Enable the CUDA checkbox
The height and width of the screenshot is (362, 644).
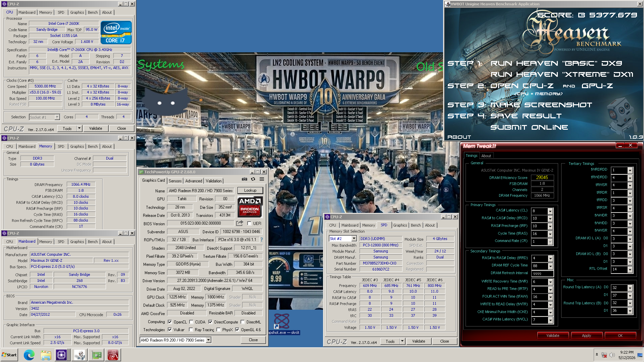[191, 322]
